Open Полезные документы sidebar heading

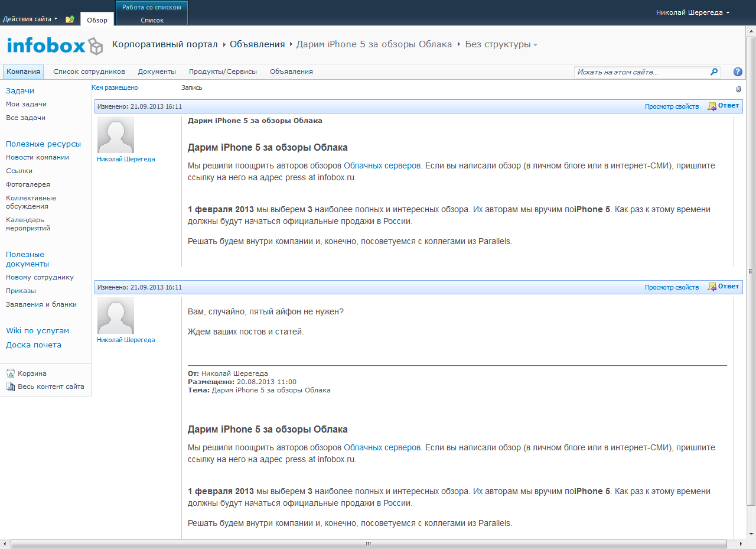(x=27, y=259)
